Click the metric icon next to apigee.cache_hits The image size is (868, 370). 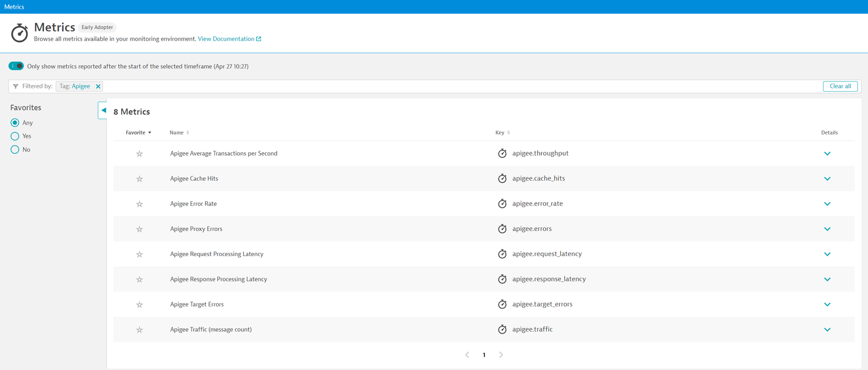[x=502, y=178]
